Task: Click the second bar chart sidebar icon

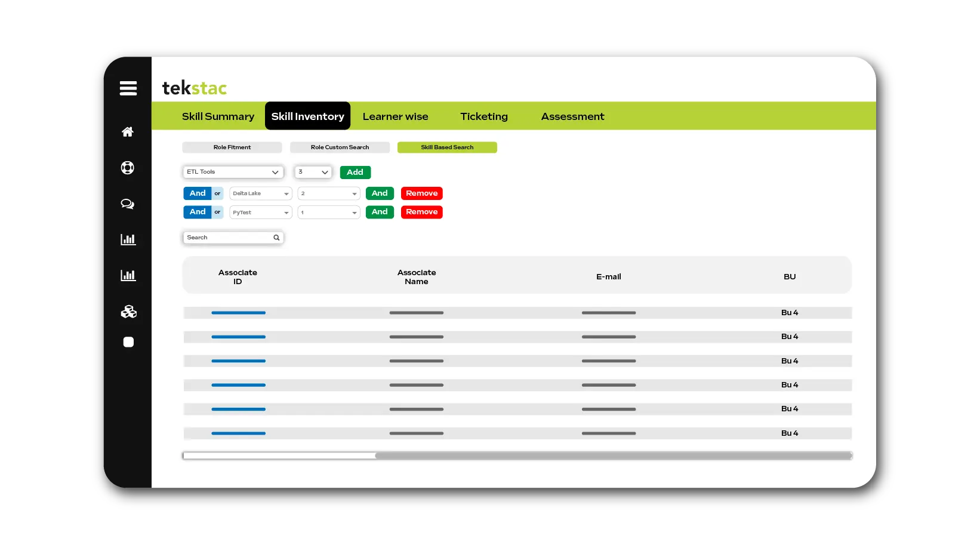Action: (x=128, y=275)
